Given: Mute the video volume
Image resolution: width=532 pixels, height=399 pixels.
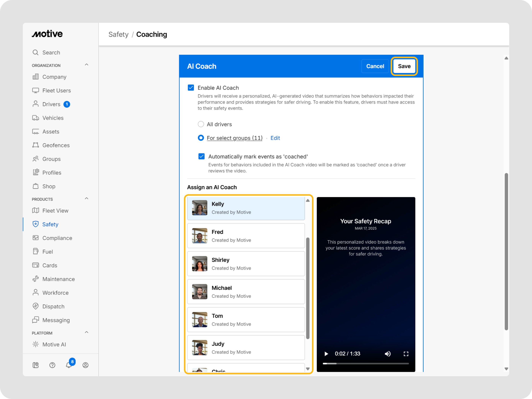Looking at the screenshot, I should pos(387,354).
